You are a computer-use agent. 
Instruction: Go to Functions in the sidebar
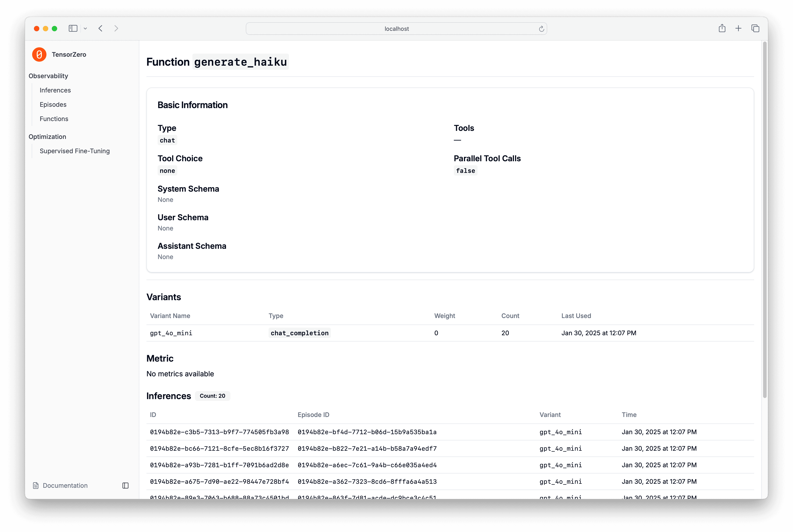point(54,119)
